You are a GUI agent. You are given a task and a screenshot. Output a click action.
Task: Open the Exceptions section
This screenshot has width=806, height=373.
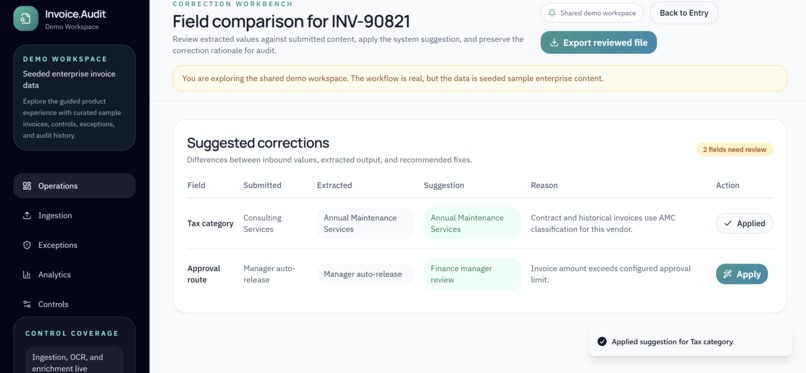(75, 245)
